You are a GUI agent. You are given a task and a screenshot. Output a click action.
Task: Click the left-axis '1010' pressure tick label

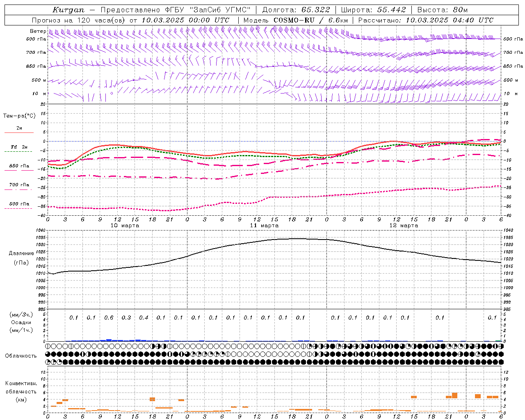pos(41,274)
